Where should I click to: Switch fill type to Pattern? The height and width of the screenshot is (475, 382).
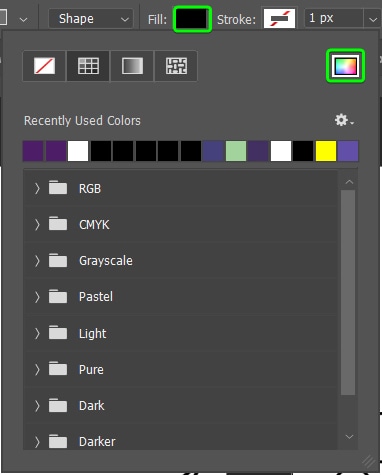176,66
